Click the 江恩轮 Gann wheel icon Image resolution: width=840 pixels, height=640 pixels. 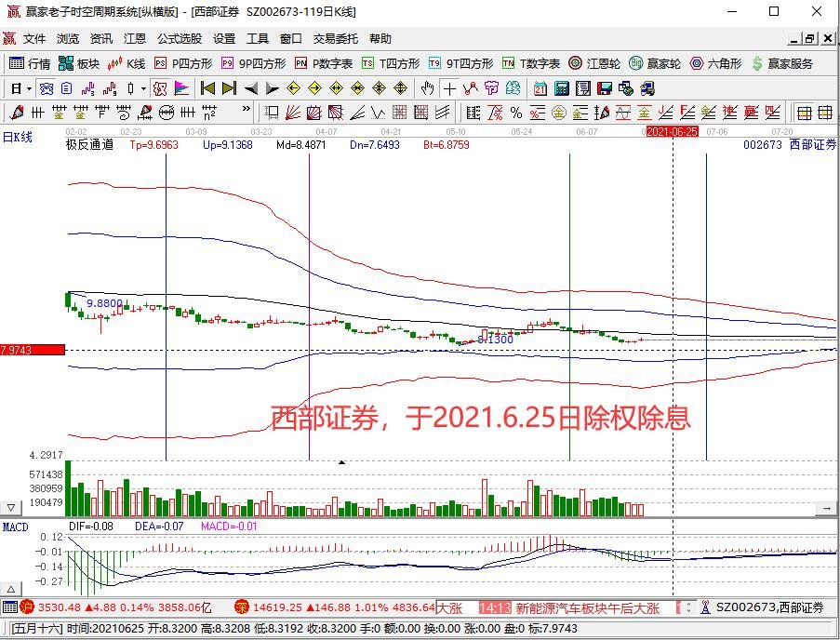point(589,63)
